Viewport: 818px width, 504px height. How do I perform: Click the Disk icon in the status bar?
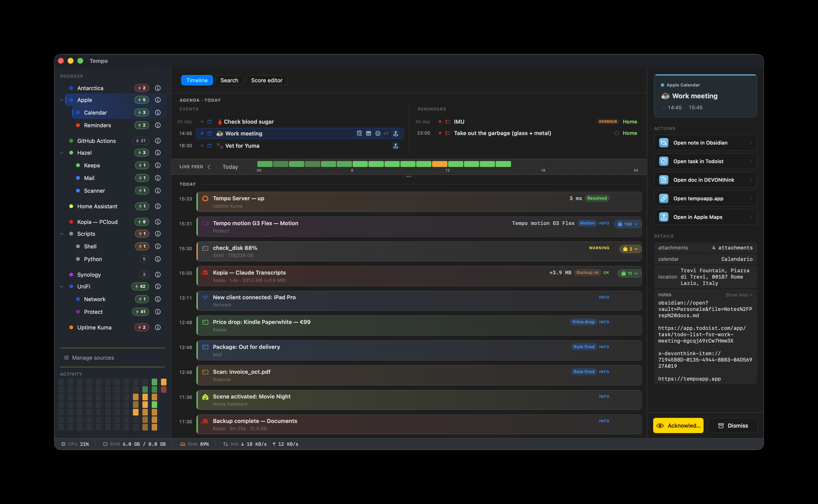[183, 444]
